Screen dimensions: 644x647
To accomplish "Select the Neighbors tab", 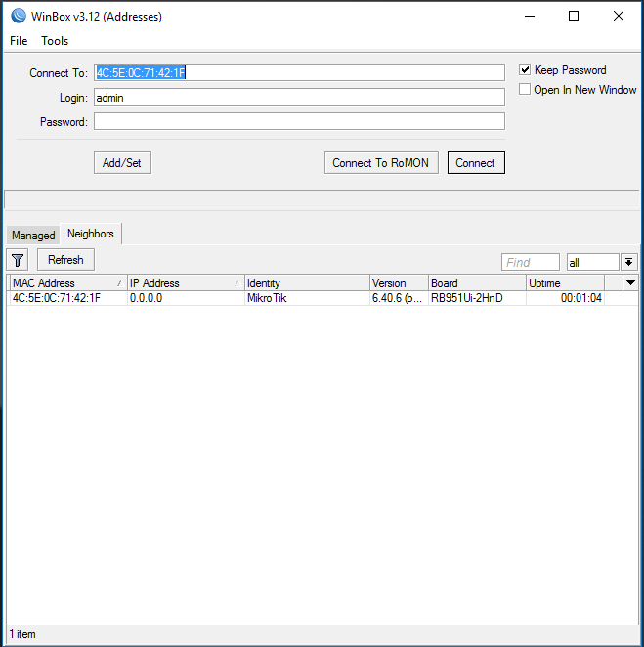I will click(x=90, y=234).
